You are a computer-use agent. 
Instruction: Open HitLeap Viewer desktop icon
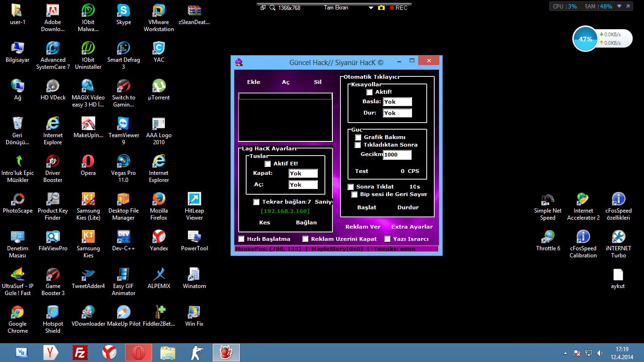point(194,206)
